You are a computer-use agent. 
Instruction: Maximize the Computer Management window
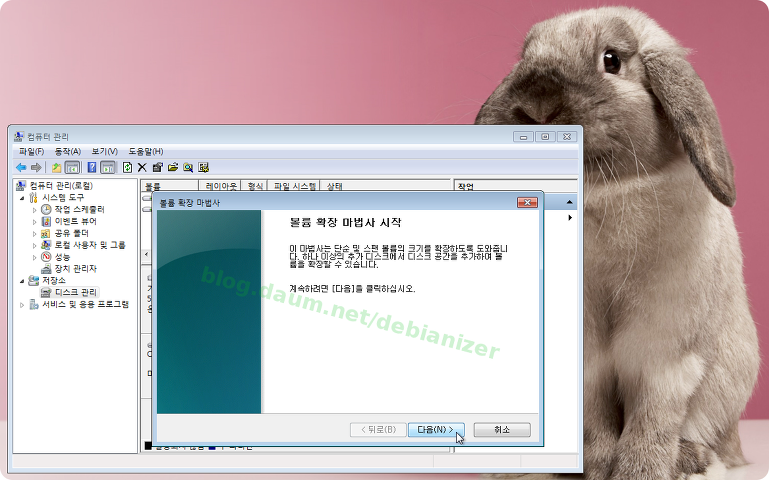point(545,137)
